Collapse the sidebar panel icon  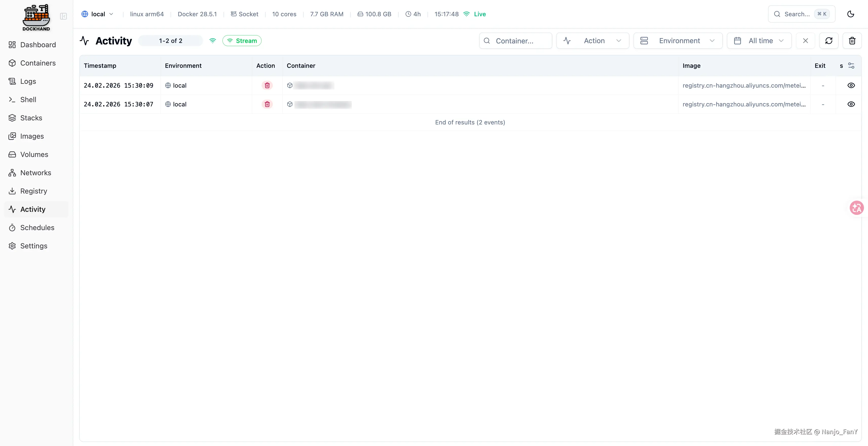coord(63,16)
